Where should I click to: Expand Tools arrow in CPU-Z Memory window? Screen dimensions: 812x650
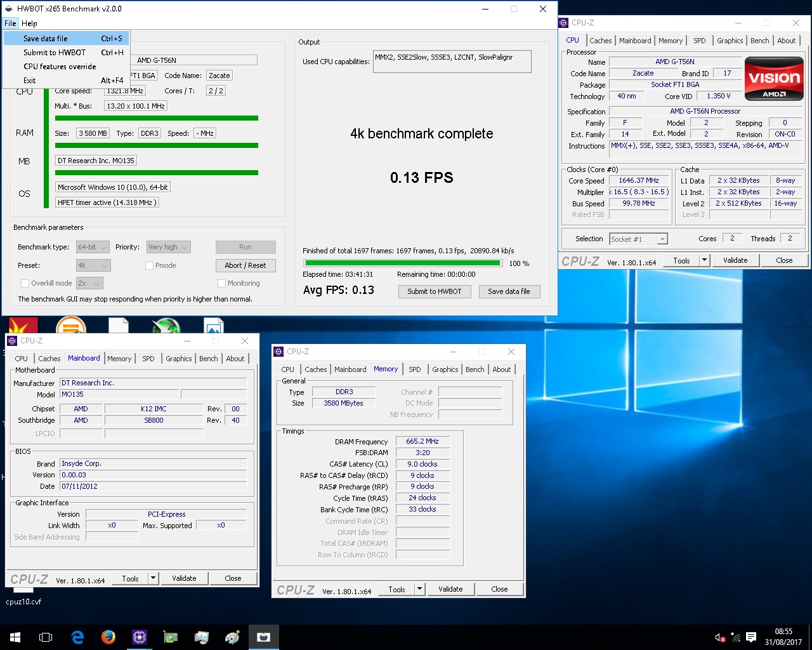(x=419, y=589)
